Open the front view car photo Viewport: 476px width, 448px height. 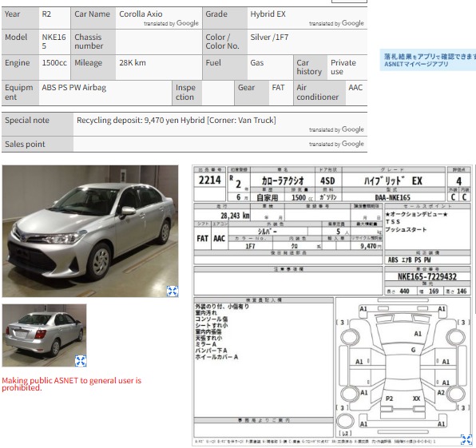(x=90, y=231)
